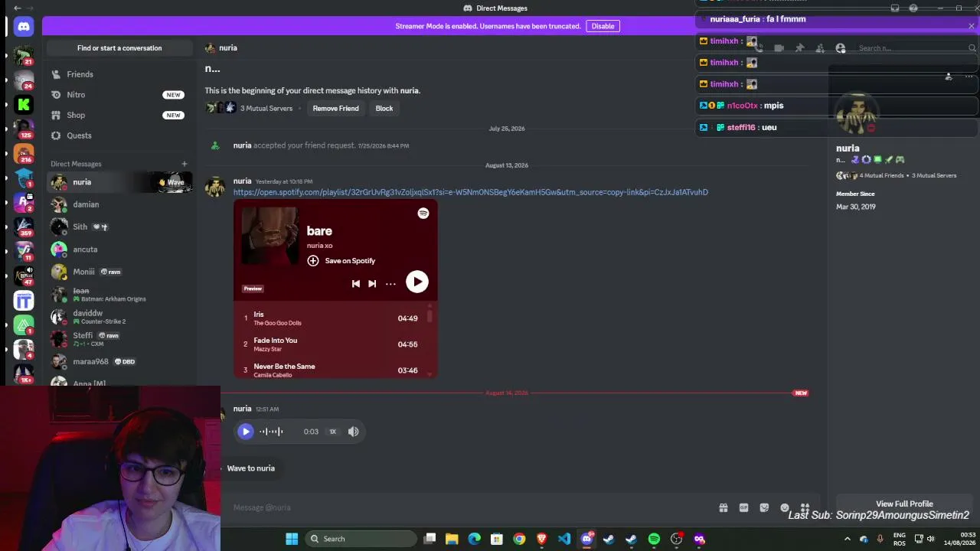Search in the nuria conversation
The image size is (980, 551).
916,48
